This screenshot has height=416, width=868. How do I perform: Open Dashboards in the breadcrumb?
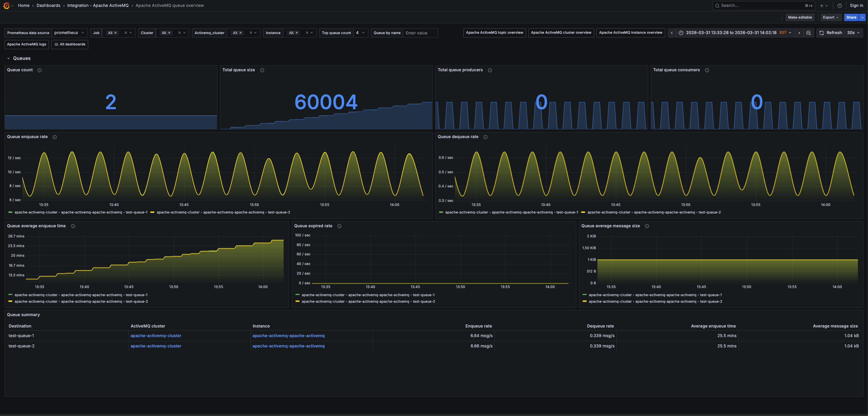click(x=48, y=6)
